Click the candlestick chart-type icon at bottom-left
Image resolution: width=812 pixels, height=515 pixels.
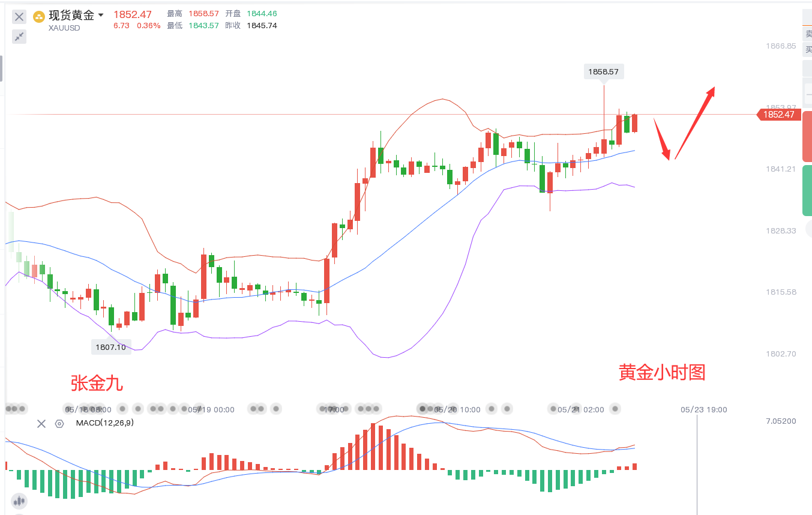pos(19,501)
